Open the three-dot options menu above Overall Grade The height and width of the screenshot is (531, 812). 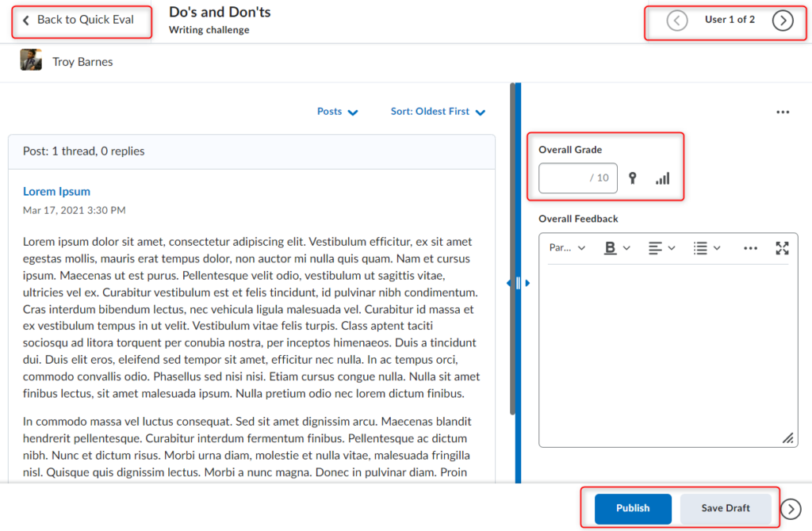point(783,113)
